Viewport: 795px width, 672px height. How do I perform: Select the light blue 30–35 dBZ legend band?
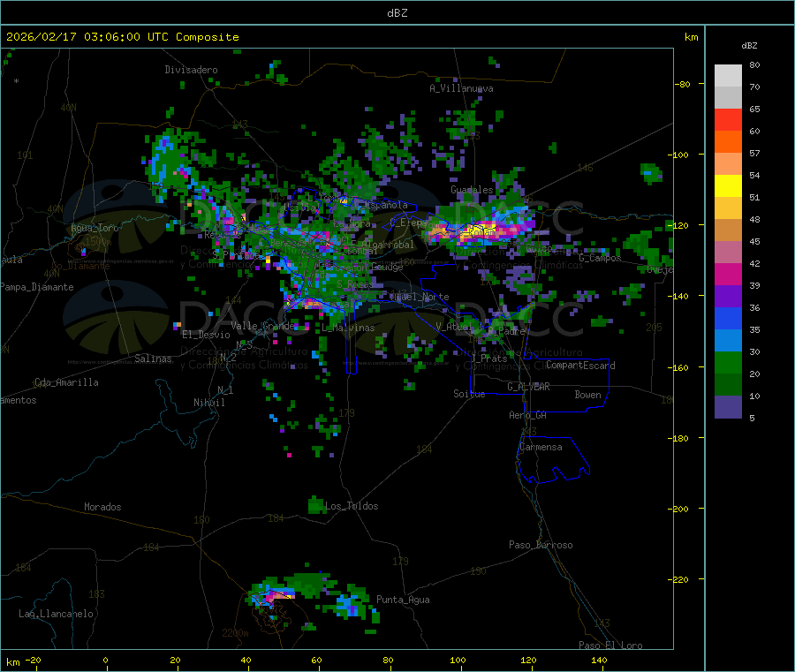click(x=728, y=341)
